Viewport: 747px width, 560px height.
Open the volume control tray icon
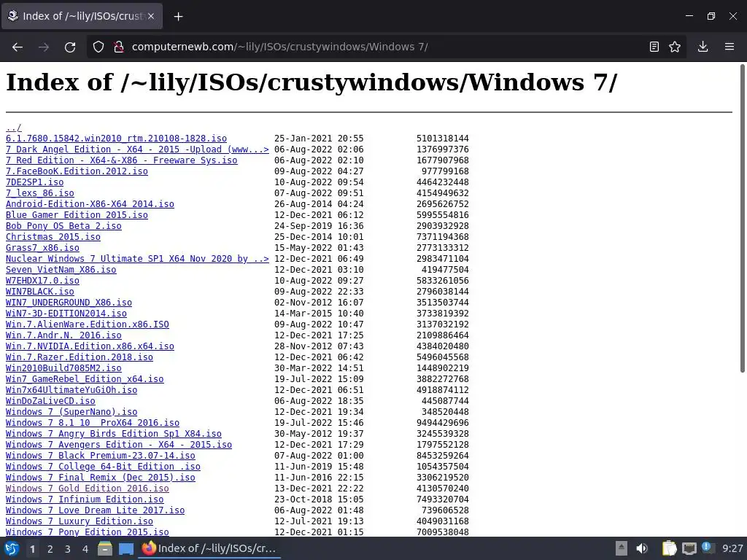[642, 548]
